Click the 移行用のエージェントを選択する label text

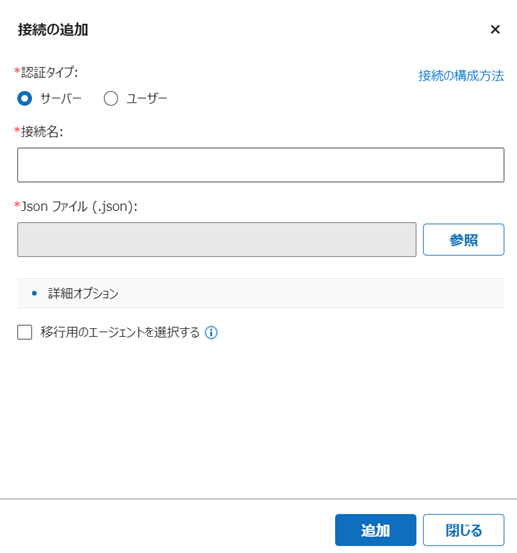coord(120,332)
